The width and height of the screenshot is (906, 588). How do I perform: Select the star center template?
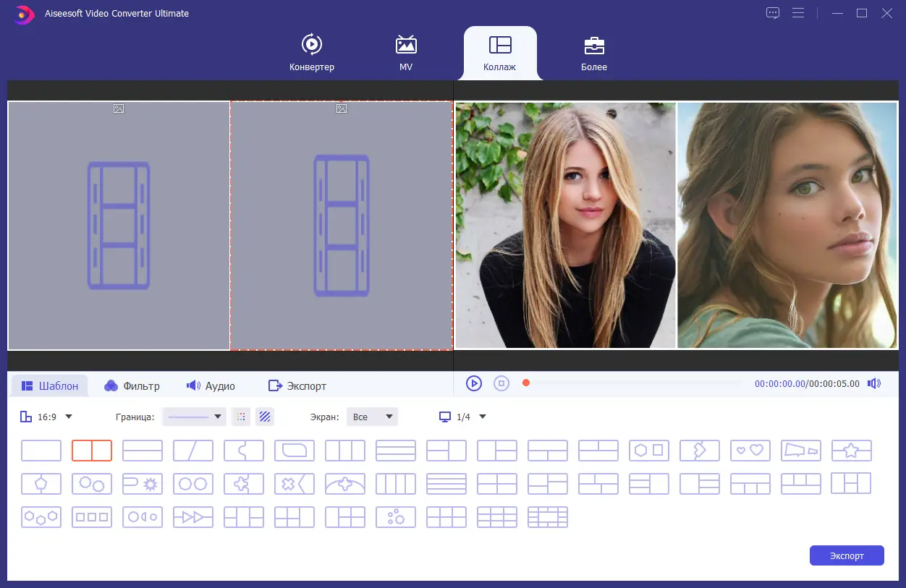tap(852, 451)
